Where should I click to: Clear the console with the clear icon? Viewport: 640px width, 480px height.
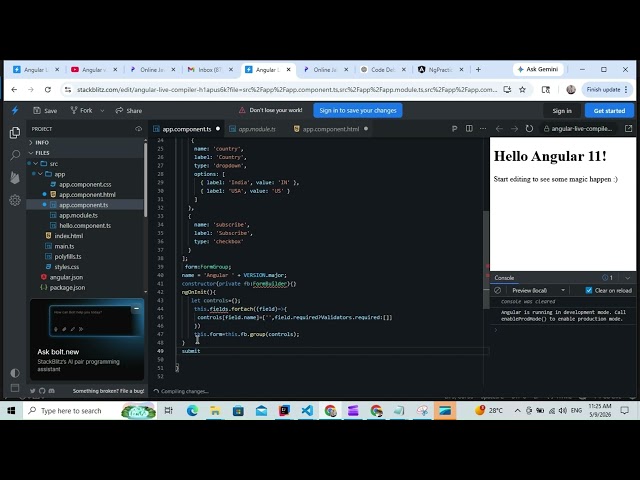(497, 290)
